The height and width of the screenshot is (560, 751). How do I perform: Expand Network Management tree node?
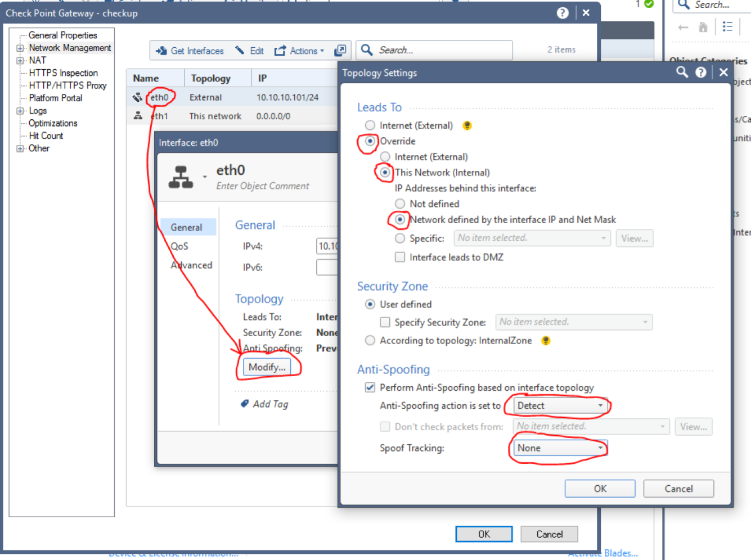[x=20, y=48]
